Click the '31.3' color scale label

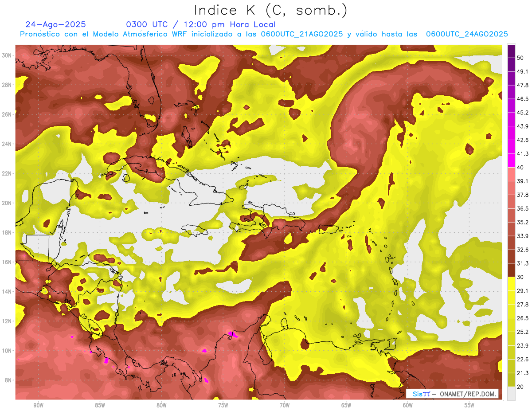522,263
